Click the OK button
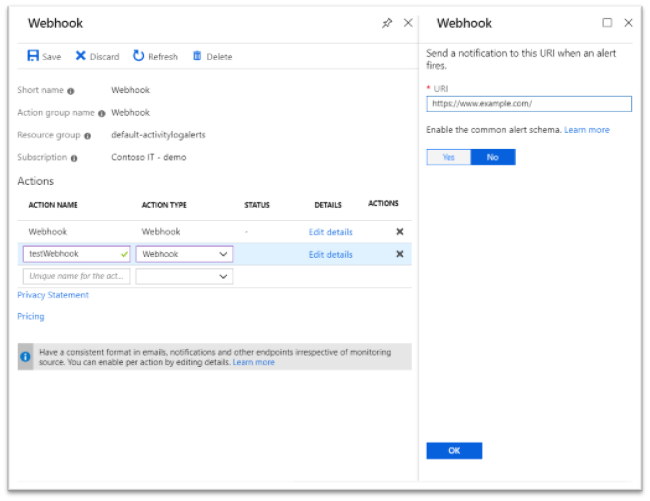The image size is (650, 501). point(454,451)
